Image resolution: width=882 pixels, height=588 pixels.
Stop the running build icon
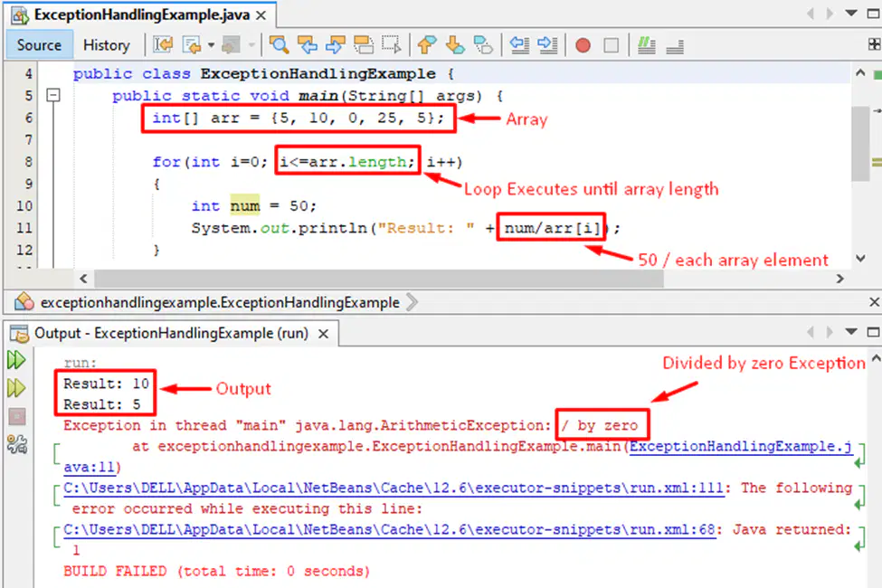(17, 416)
